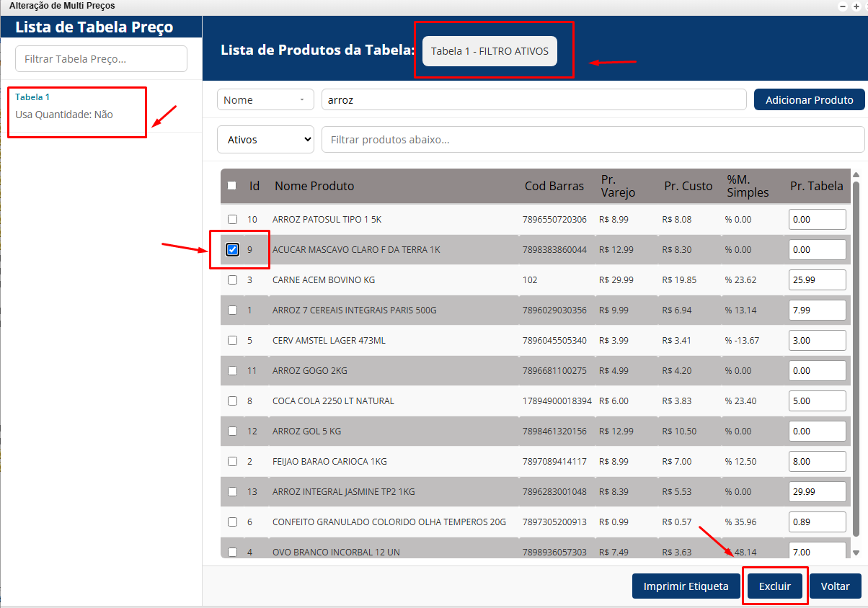Click the plus icon in title bar
This screenshot has width=868, height=608.
[856, 6]
